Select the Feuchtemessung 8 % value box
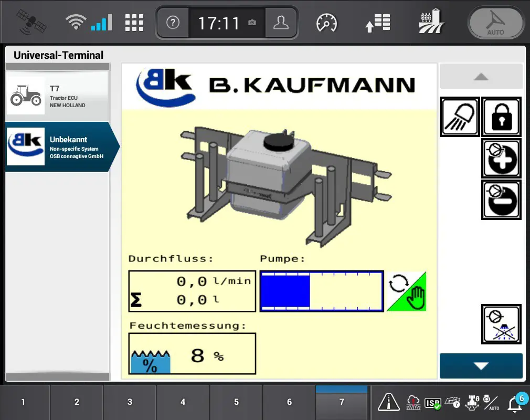This screenshot has height=420, width=530. pyautogui.click(x=192, y=353)
